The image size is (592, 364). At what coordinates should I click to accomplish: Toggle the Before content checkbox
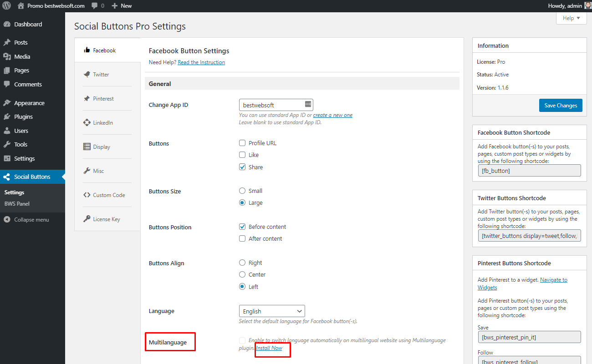[x=242, y=227]
